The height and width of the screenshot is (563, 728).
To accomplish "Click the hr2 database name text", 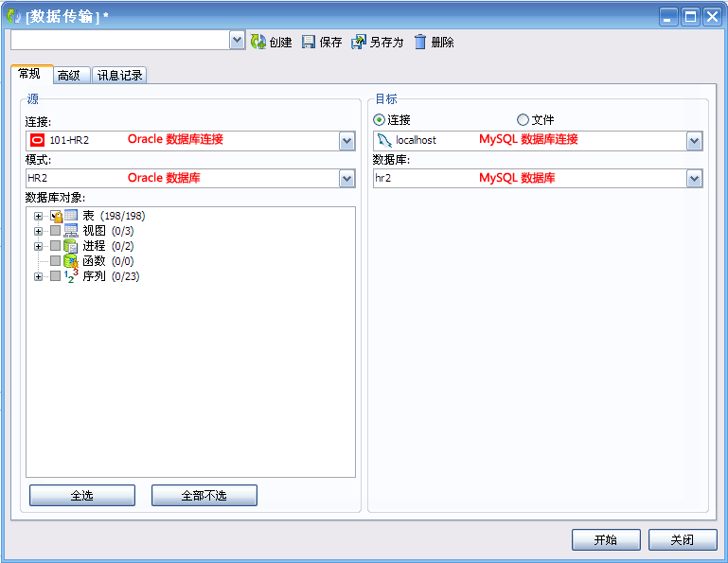I will 383,178.
